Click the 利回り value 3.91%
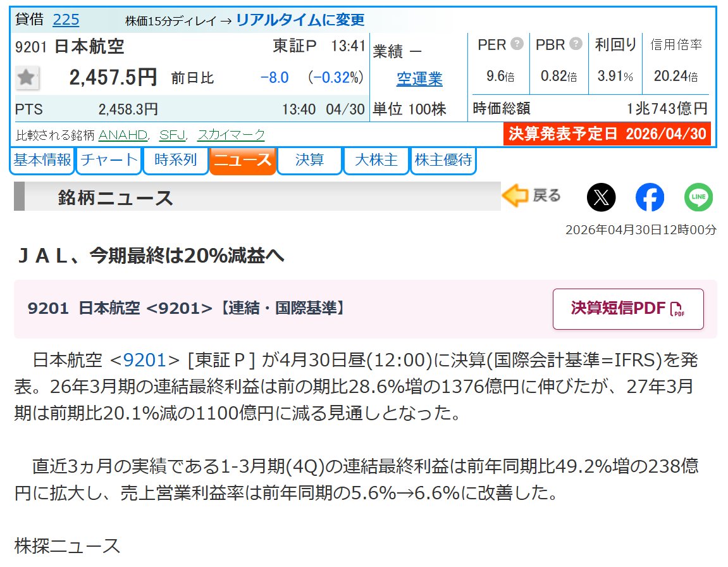The height and width of the screenshot is (567, 728). [x=615, y=76]
